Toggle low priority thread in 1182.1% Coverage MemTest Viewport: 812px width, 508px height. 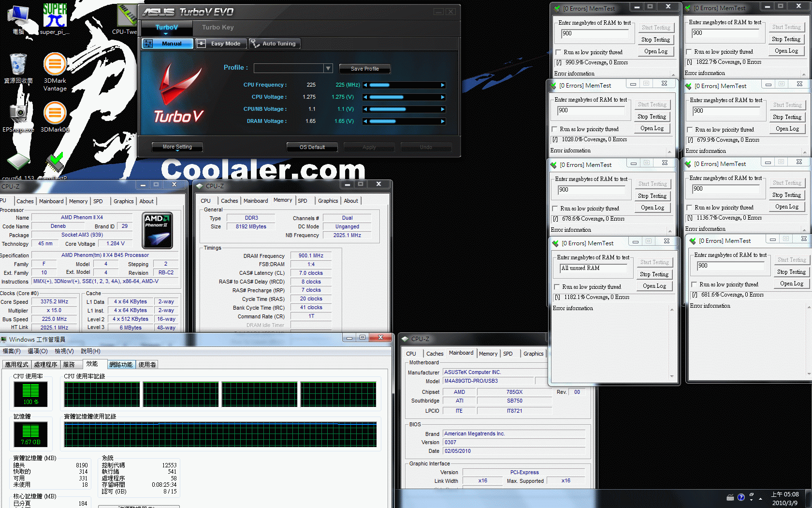tap(557, 287)
